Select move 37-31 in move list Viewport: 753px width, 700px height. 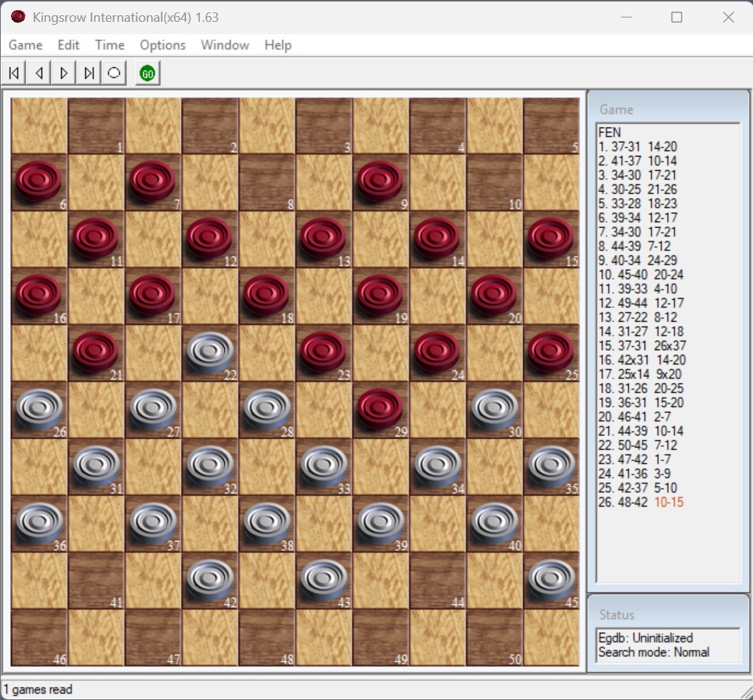[x=626, y=147]
